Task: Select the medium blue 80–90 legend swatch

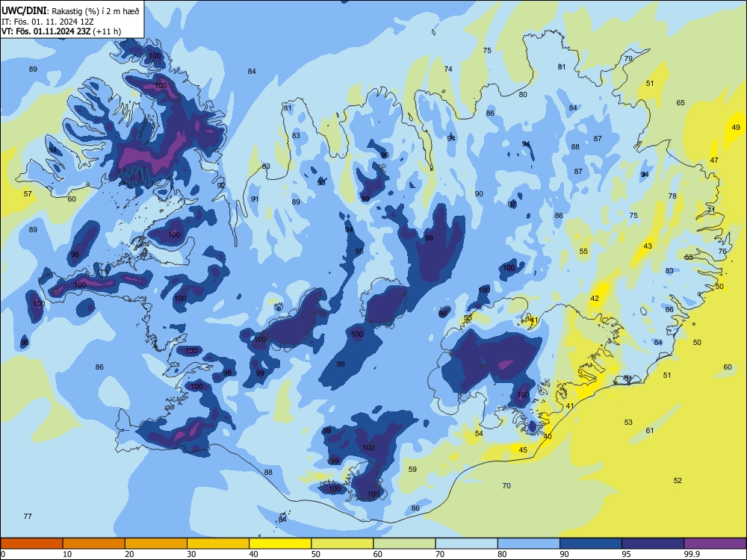Action: 528,544
